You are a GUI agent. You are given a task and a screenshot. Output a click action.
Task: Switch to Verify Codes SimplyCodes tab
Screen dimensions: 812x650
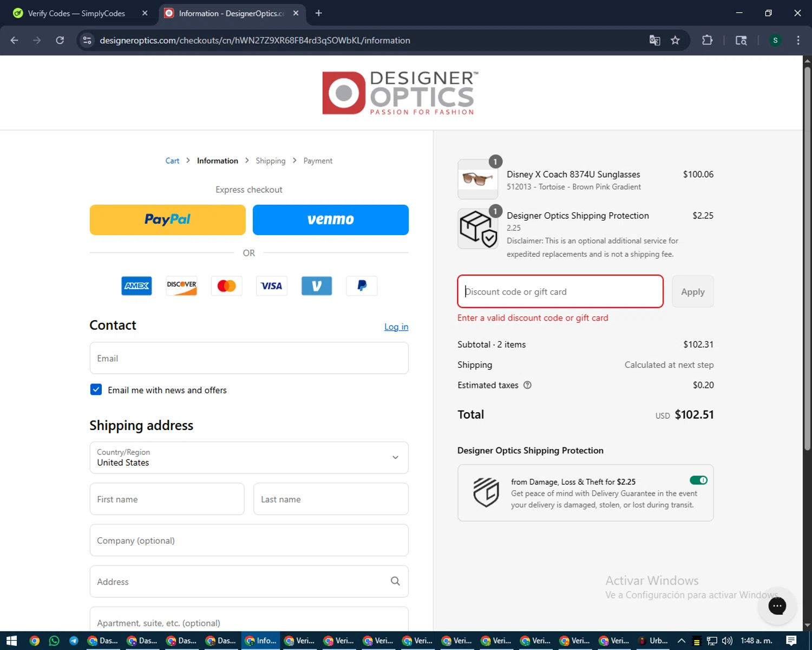[76, 13]
